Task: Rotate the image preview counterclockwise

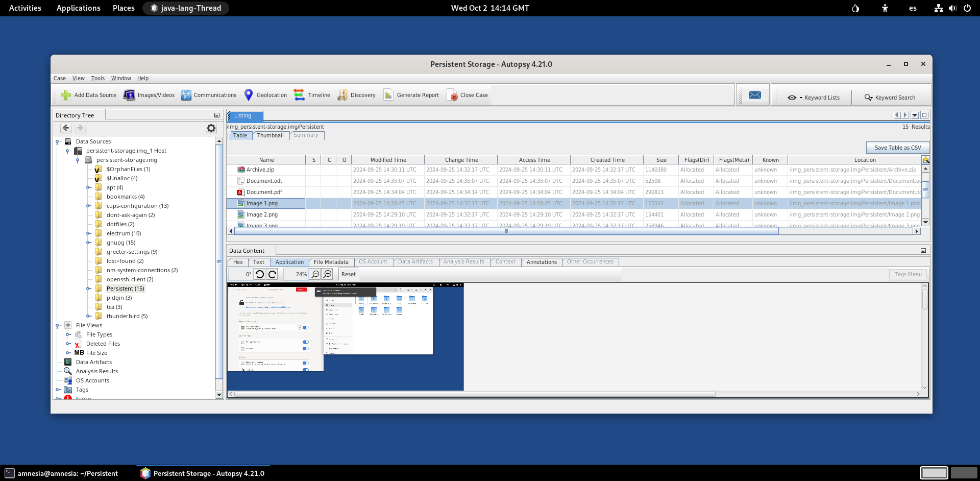Action: tap(260, 274)
